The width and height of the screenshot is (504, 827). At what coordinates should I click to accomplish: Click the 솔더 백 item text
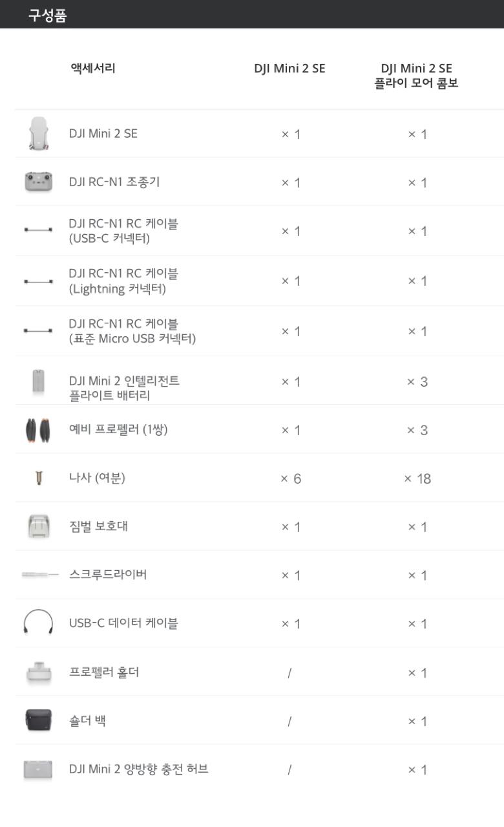[87, 720]
